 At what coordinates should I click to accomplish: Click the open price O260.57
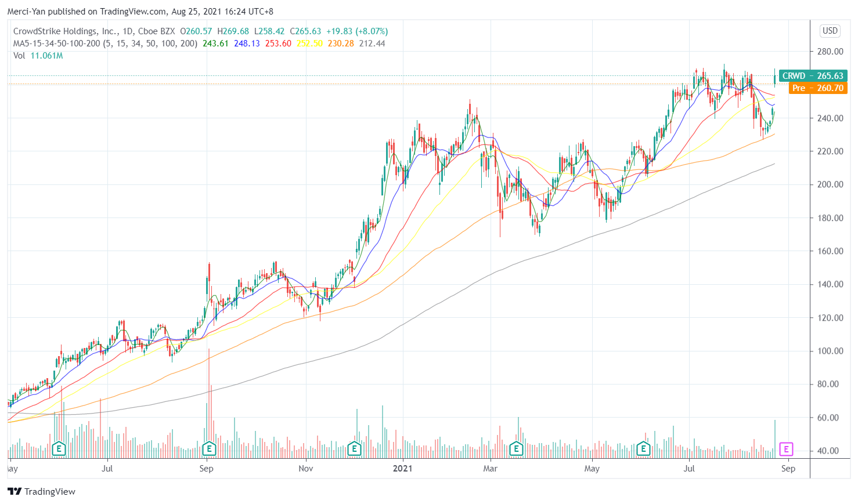tap(196, 31)
